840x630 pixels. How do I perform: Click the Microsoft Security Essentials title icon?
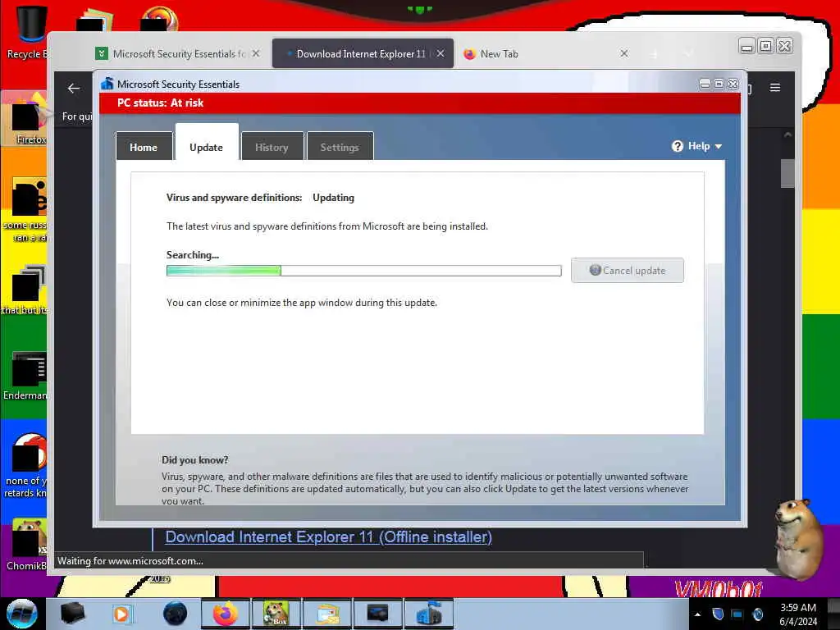tap(107, 84)
